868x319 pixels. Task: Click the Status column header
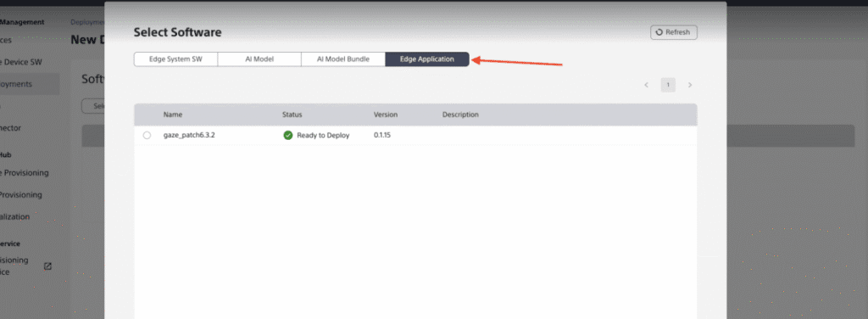(292, 115)
